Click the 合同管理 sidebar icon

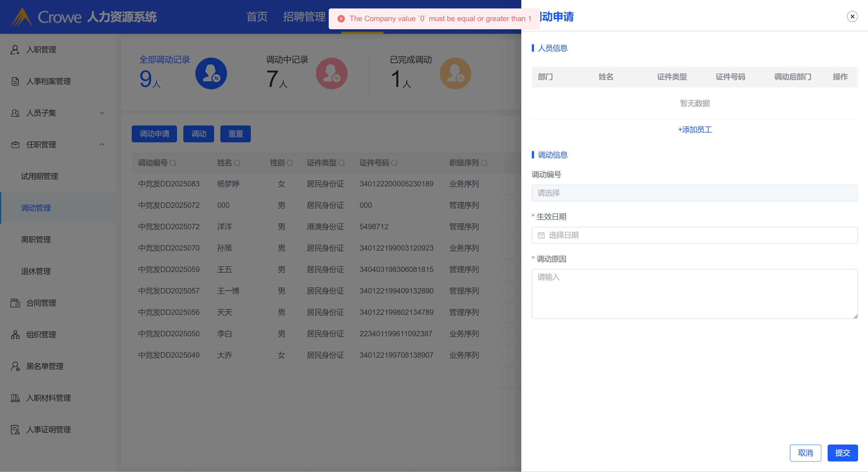(15, 303)
